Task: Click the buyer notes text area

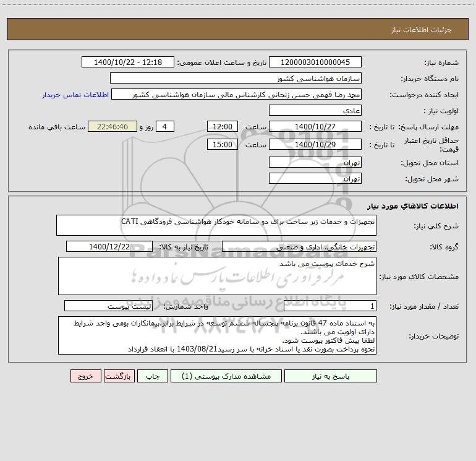Action: point(217,335)
